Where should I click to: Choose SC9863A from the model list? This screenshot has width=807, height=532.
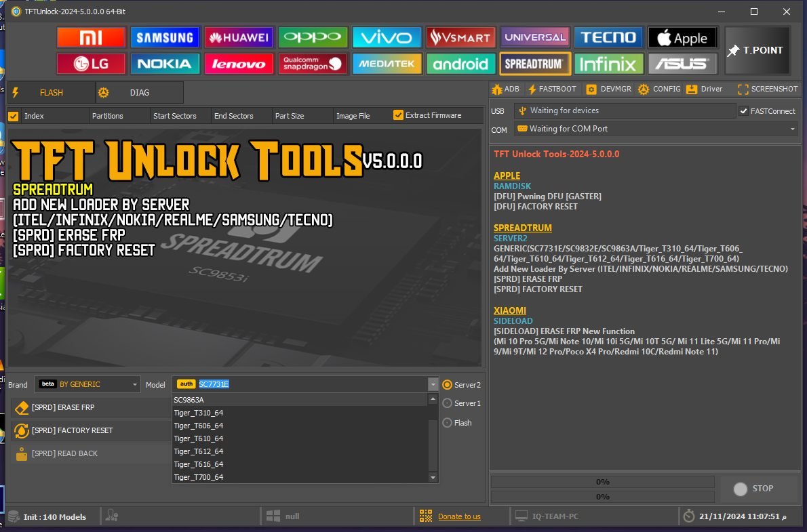300,400
